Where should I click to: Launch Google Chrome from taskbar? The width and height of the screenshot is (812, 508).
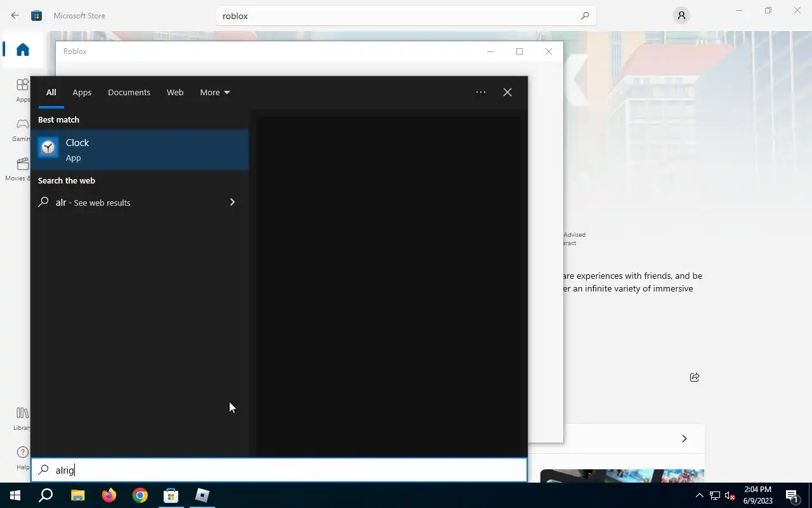(x=140, y=495)
